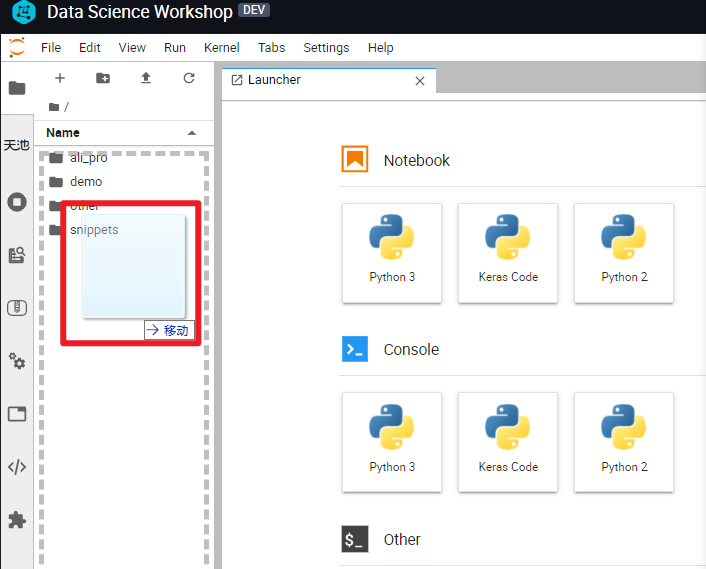Toggle the Name sort direction arrow
Image resolution: width=706 pixels, height=569 pixels.
192,133
